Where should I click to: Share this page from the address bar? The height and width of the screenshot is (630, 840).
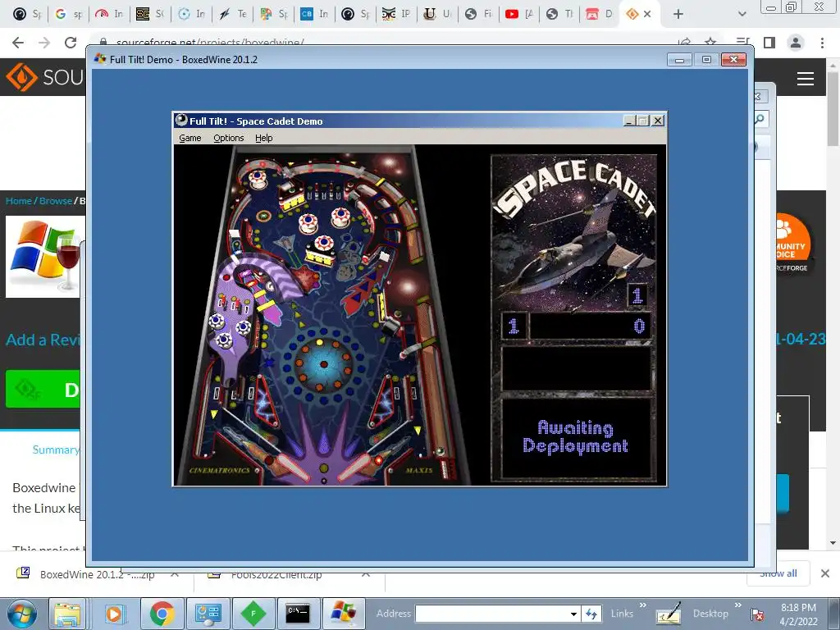684,43
